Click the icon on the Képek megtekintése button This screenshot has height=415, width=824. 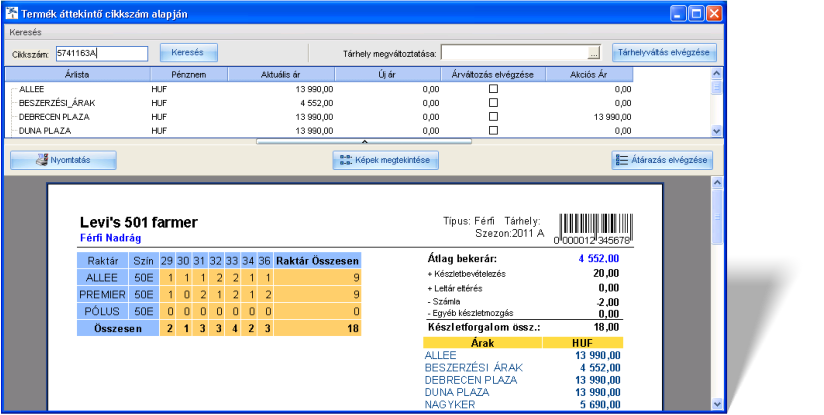345,160
